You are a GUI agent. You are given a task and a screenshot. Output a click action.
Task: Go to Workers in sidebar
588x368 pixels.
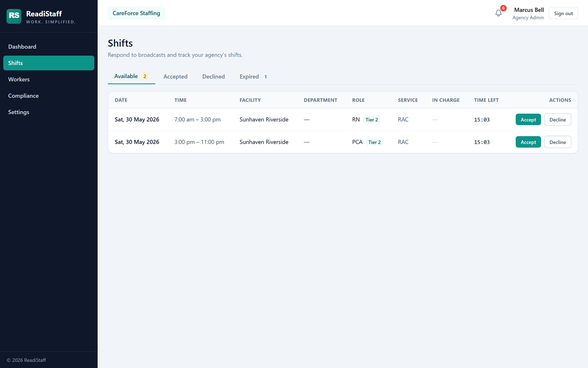[x=49, y=79]
